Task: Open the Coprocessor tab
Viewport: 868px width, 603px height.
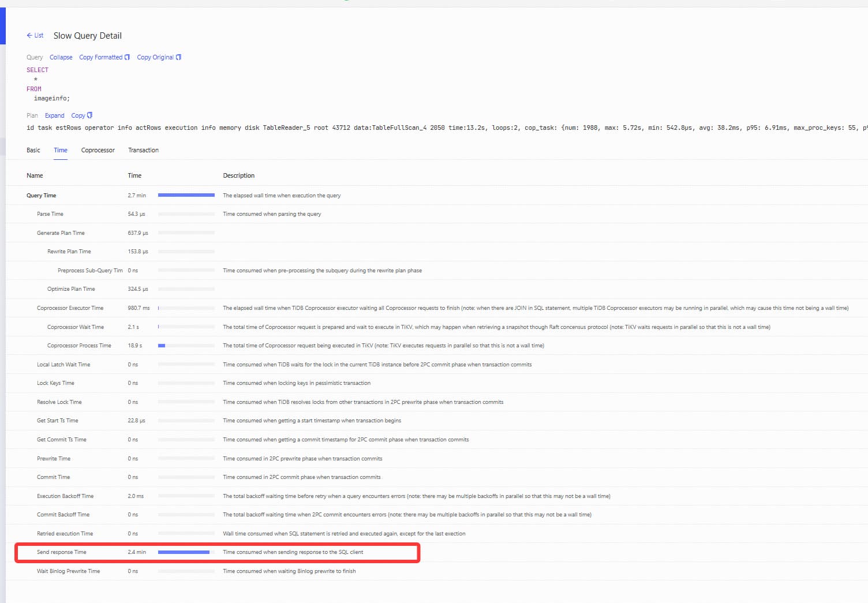Action: pos(98,150)
